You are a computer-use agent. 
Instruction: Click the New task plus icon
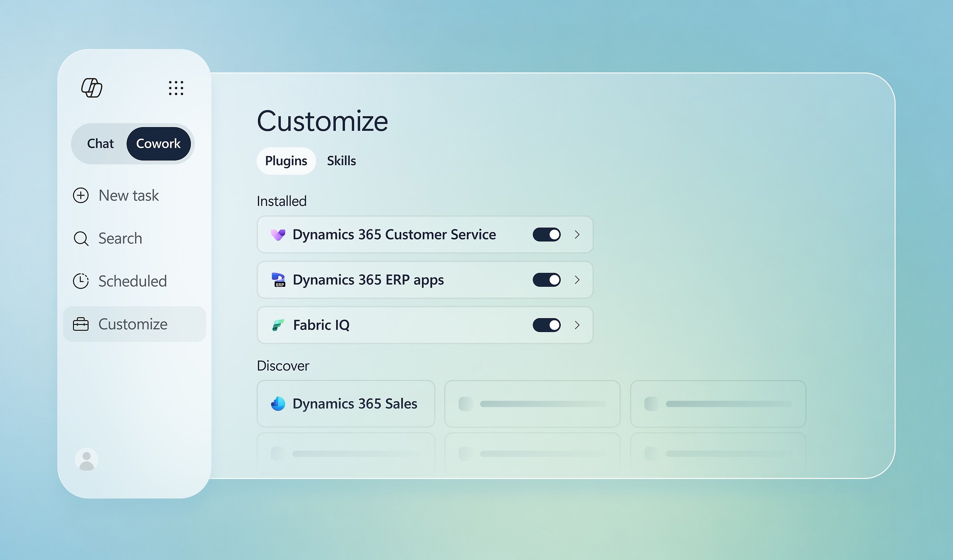[81, 195]
